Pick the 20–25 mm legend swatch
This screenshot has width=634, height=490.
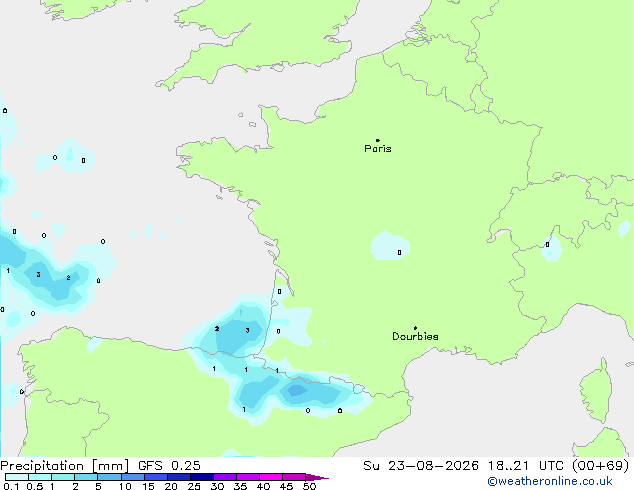(x=179, y=477)
